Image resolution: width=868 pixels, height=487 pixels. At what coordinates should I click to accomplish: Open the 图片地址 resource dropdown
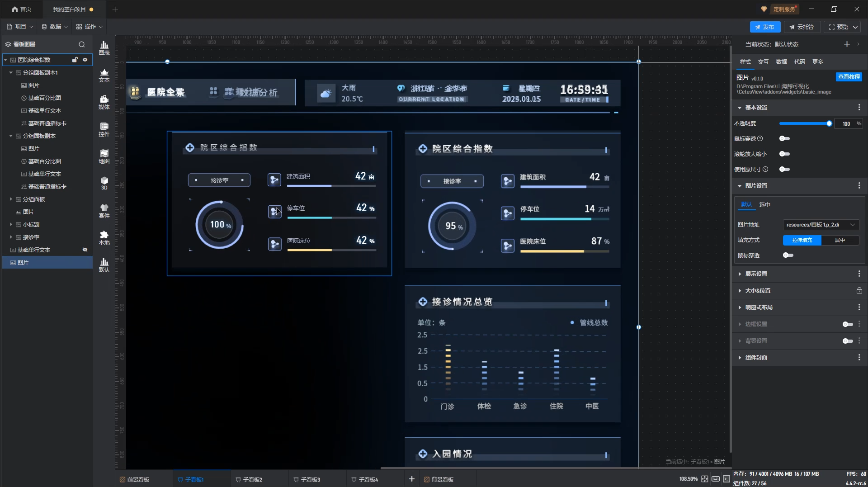821,225
